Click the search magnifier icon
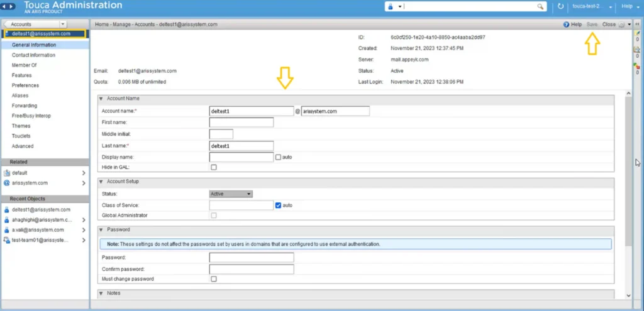The image size is (644, 311). [540, 6]
